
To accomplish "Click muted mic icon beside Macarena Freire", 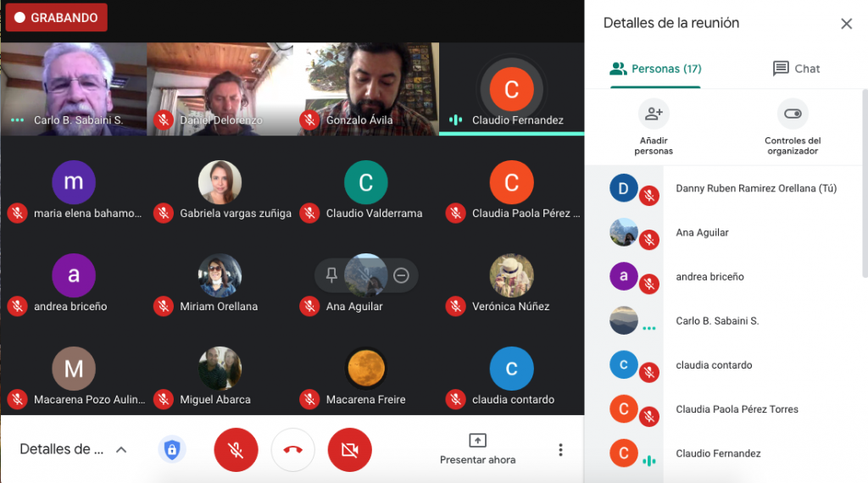I will [x=309, y=399].
